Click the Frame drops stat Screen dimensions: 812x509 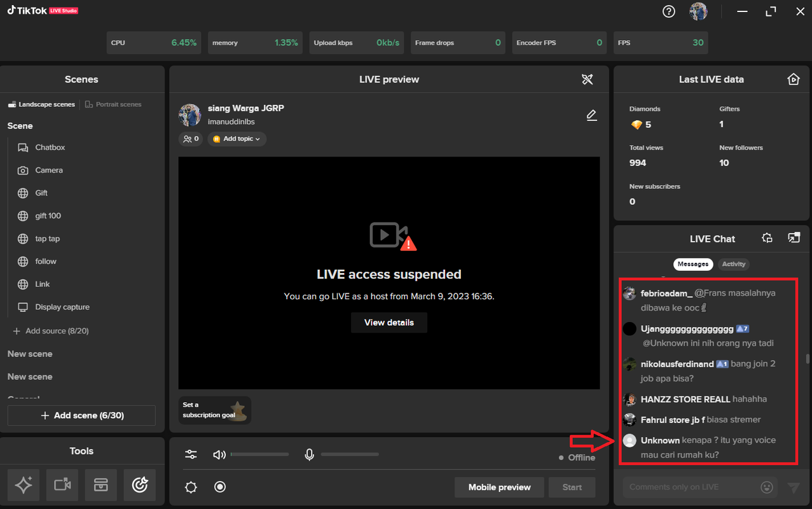click(x=458, y=43)
